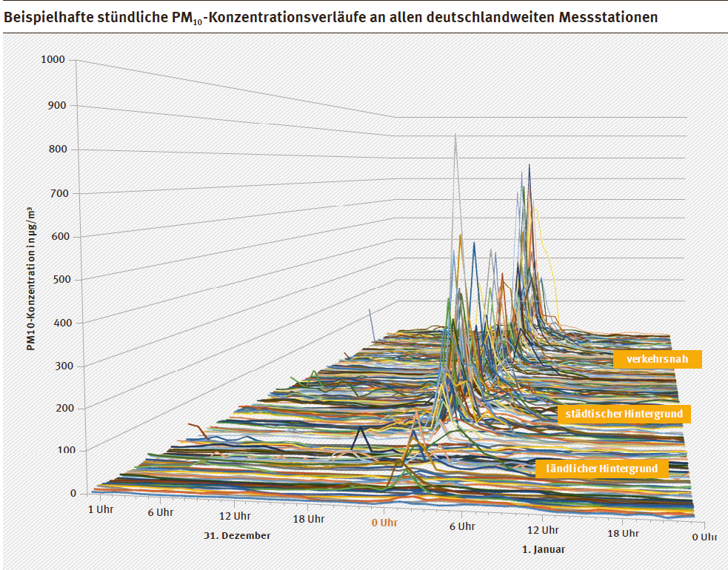Click the tip of the tallest gray peak

point(455,135)
